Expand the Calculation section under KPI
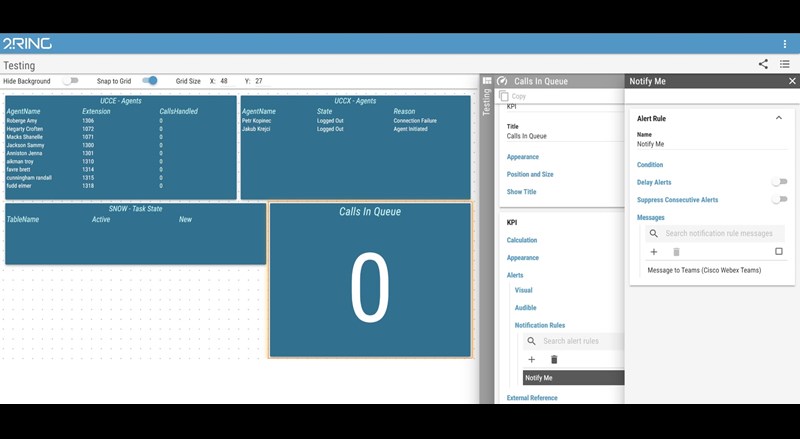The width and height of the screenshot is (800, 439). click(x=522, y=240)
